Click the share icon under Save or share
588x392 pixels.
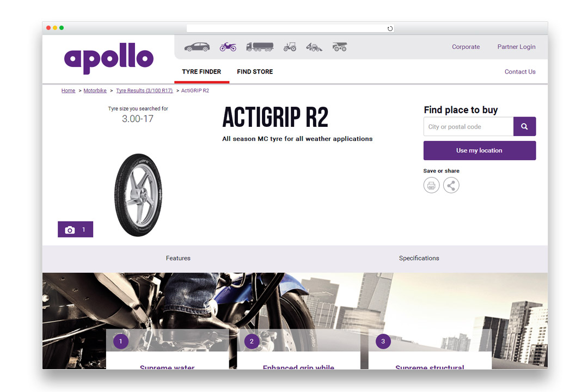451,185
